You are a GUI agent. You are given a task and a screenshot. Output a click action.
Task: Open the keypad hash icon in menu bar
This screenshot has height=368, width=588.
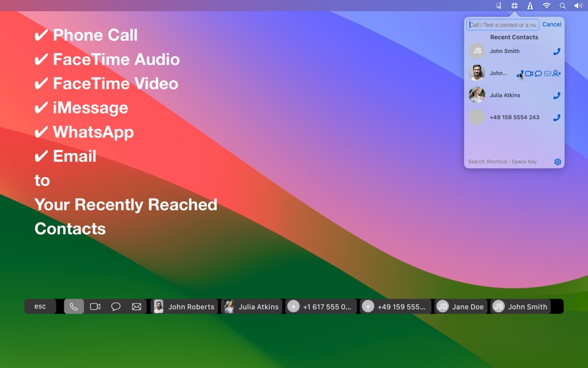click(514, 6)
